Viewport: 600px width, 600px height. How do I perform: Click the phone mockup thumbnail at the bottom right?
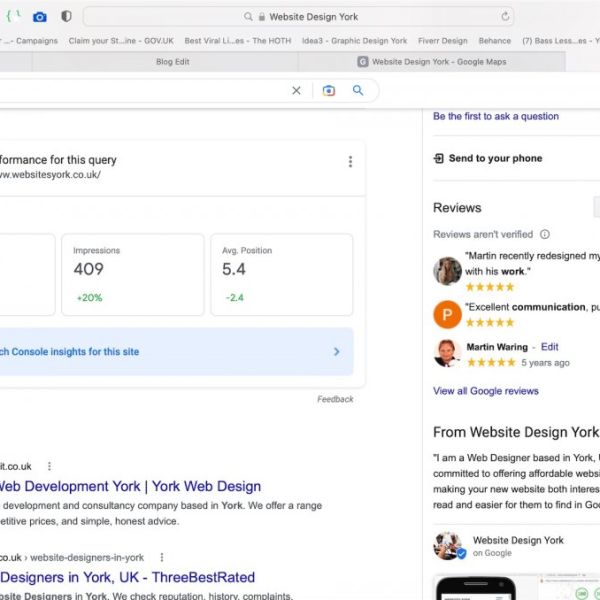click(x=476, y=587)
